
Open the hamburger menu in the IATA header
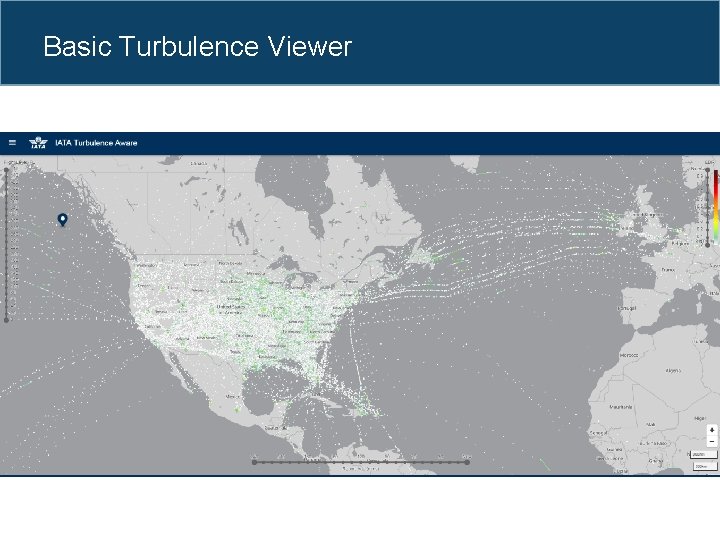tap(12, 143)
